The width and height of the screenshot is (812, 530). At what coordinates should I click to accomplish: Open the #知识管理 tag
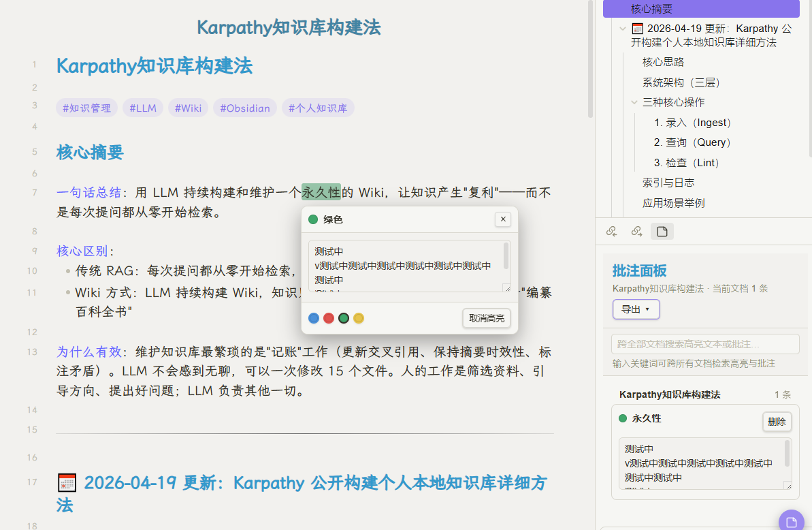87,108
